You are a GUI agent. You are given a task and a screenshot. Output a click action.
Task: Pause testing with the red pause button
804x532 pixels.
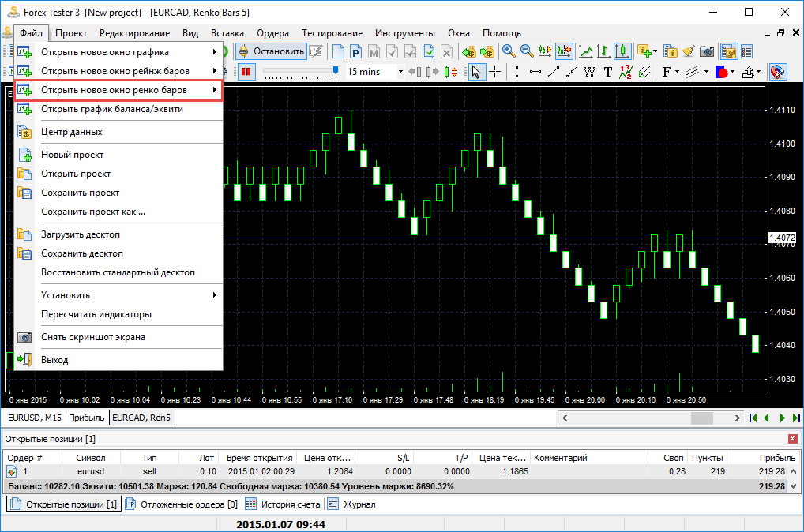pos(246,72)
